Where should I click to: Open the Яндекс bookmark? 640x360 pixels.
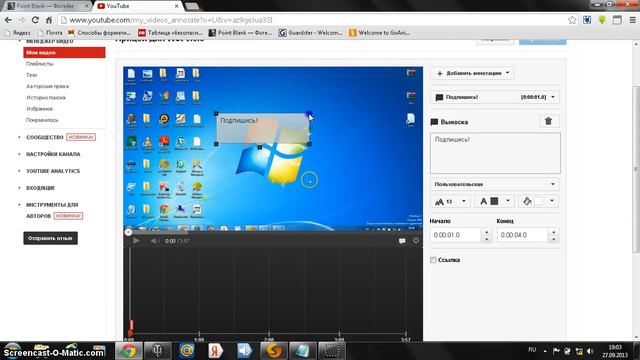point(18,33)
